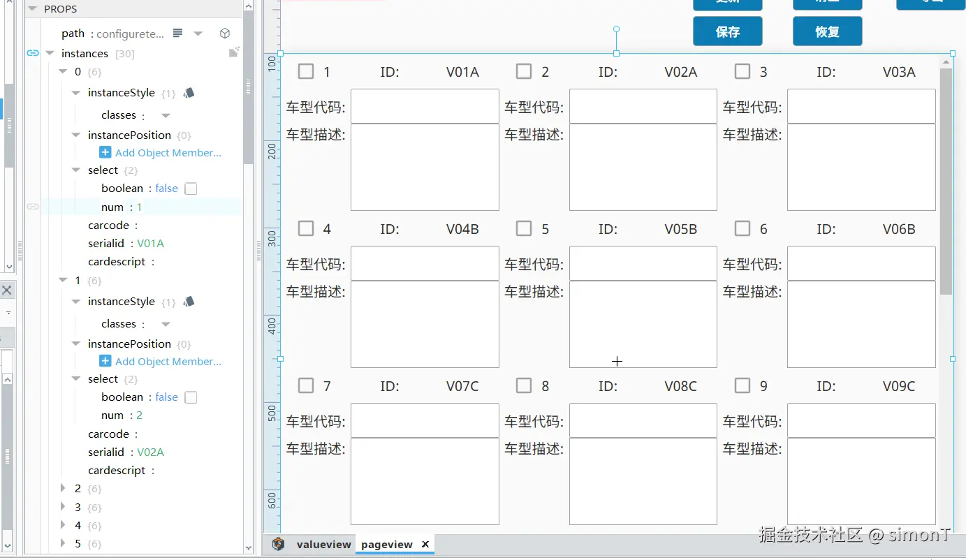Click the carcode property of instance 0
The image size is (966, 560).
click(108, 226)
